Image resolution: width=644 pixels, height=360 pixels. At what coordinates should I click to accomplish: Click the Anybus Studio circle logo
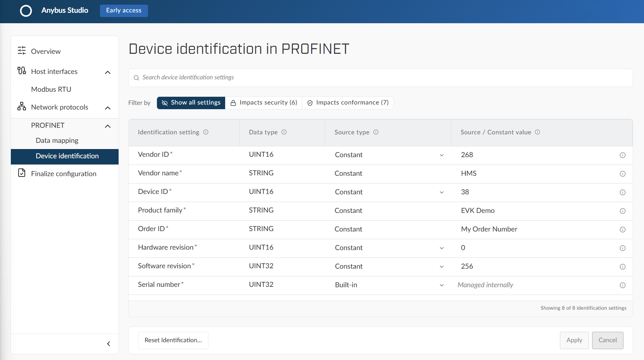(26, 11)
